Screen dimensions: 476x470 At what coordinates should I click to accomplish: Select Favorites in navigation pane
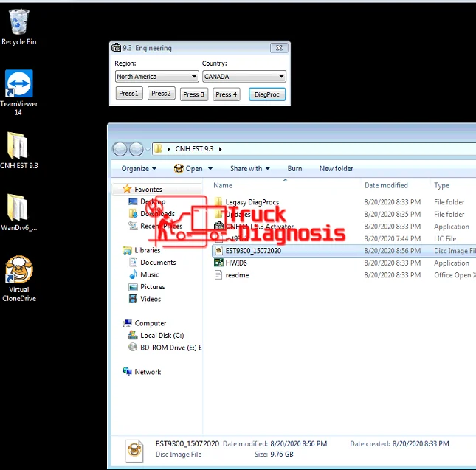coord(148,190)
